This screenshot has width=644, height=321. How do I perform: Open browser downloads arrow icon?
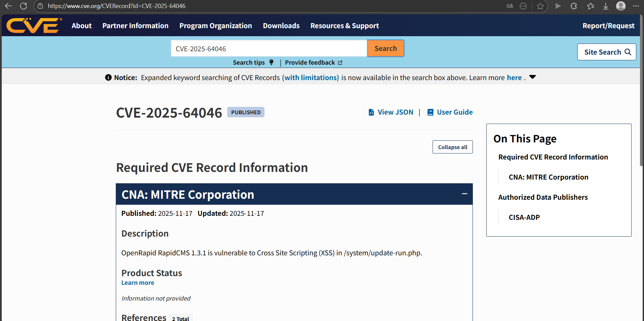tap(605, 6)
